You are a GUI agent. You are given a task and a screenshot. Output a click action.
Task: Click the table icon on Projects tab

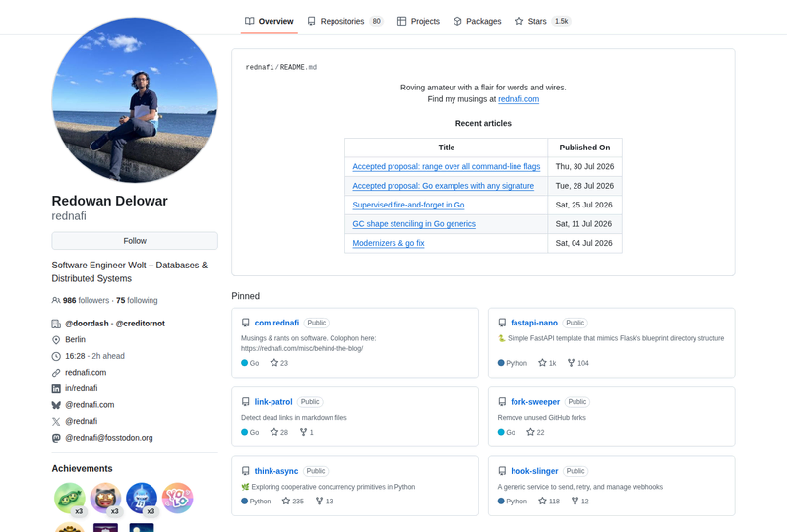tap(401, 21)
